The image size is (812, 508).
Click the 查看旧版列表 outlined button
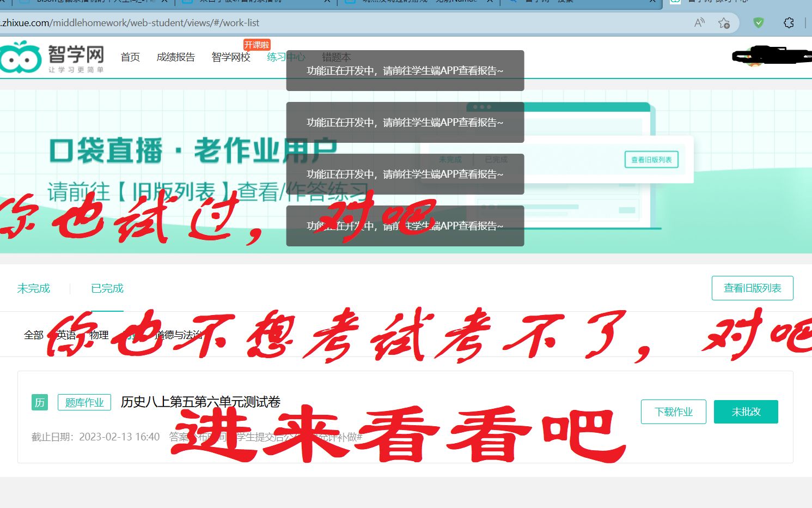click(752, 288)
